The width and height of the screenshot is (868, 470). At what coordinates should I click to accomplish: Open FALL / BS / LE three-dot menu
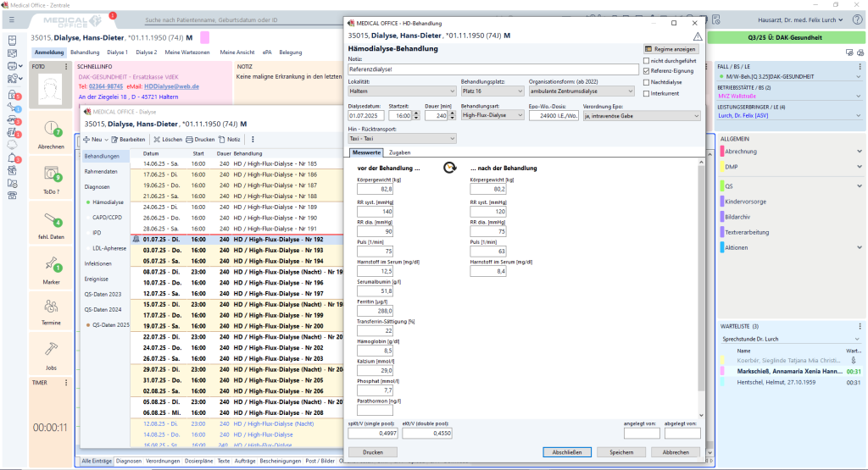coord(860,66)
